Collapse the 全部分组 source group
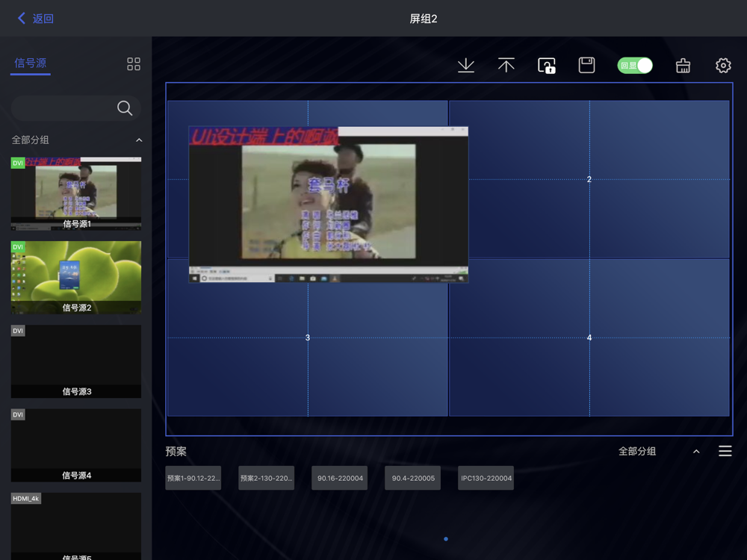 (x=139, y=140)
